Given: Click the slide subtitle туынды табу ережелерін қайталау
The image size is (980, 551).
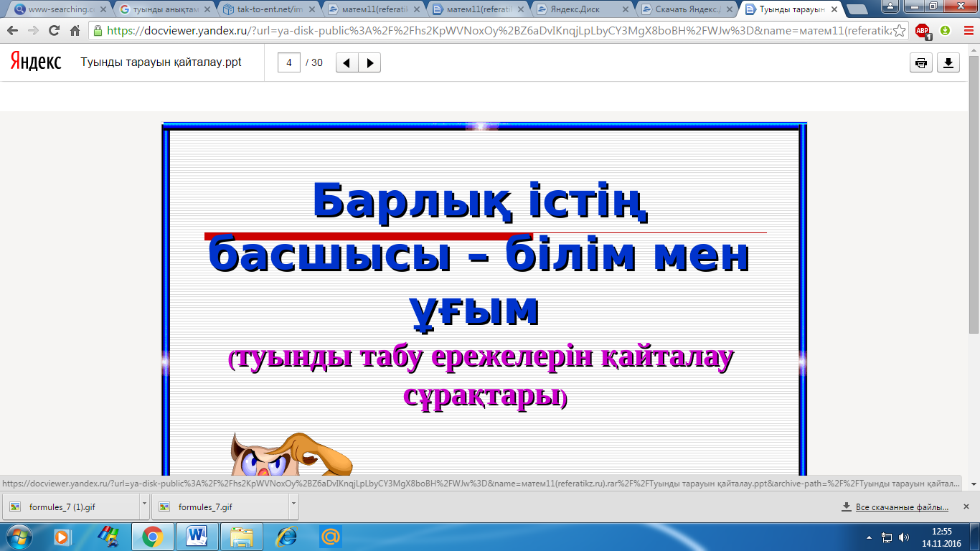Looking at the screenshot, I should [x=482, y=357].
